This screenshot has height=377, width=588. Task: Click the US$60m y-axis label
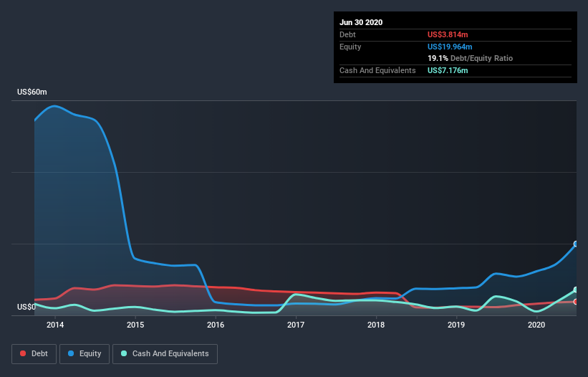[x=32, y=92]
